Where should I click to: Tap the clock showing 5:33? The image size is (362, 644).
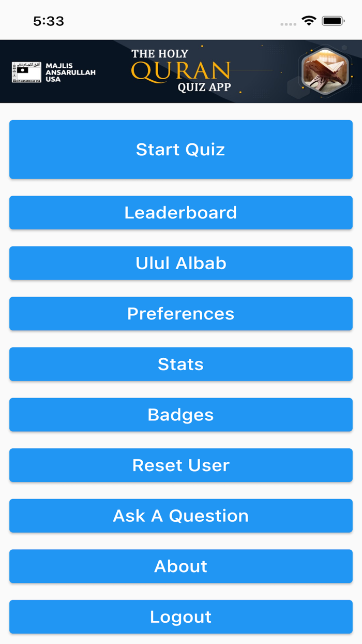point(49,21)
